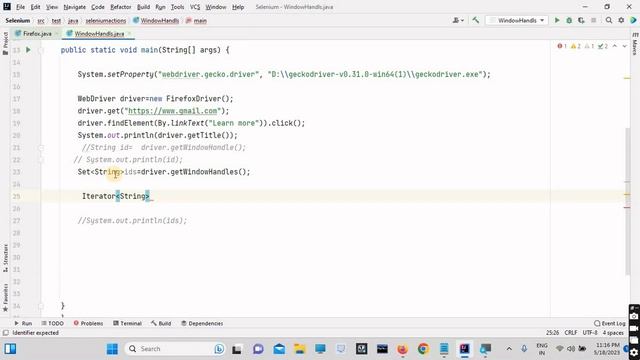This screenshot has width=640, height=360.
Task: Collapse the main method using its fold marker
Action: (x=41, y=50)
